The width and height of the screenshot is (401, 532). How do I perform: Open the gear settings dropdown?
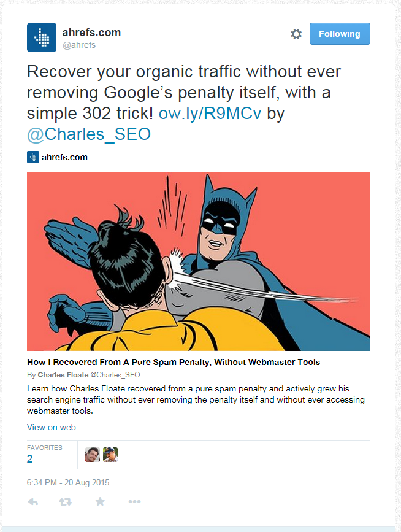point(296,34)
